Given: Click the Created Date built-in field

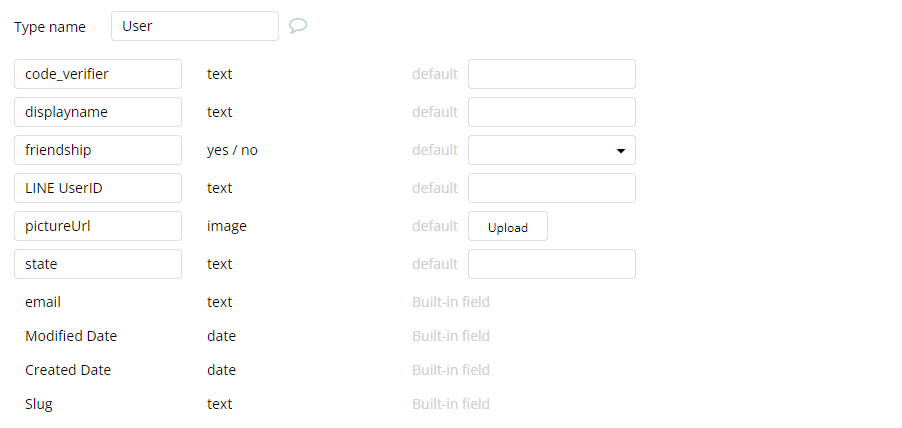Looking at the screenshot, I should [68, 370].
